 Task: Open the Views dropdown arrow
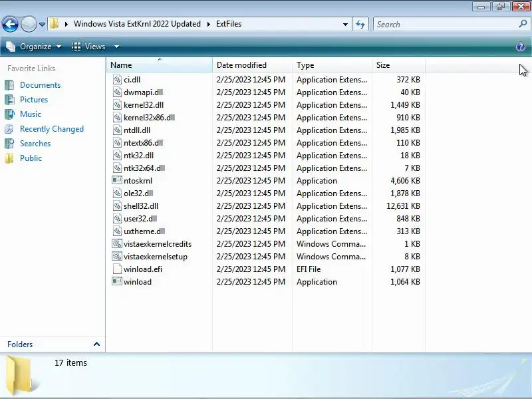(116, 47)
